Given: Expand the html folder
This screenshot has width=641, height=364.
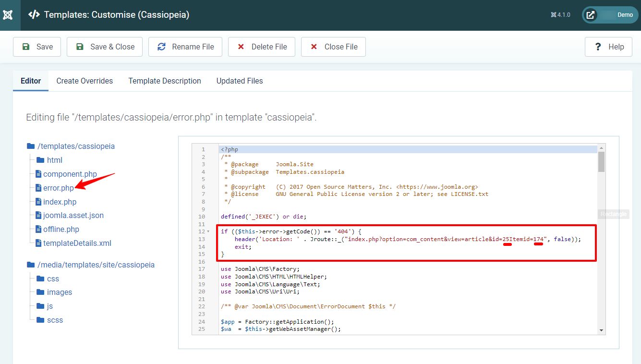Looking at the screenshot, I should 55,160.
